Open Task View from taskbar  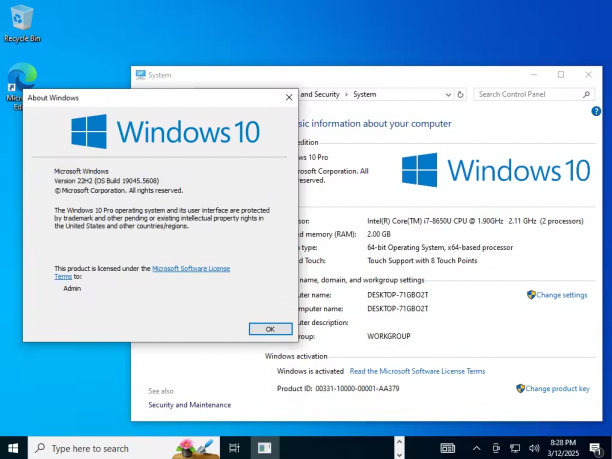coord(234,448)
